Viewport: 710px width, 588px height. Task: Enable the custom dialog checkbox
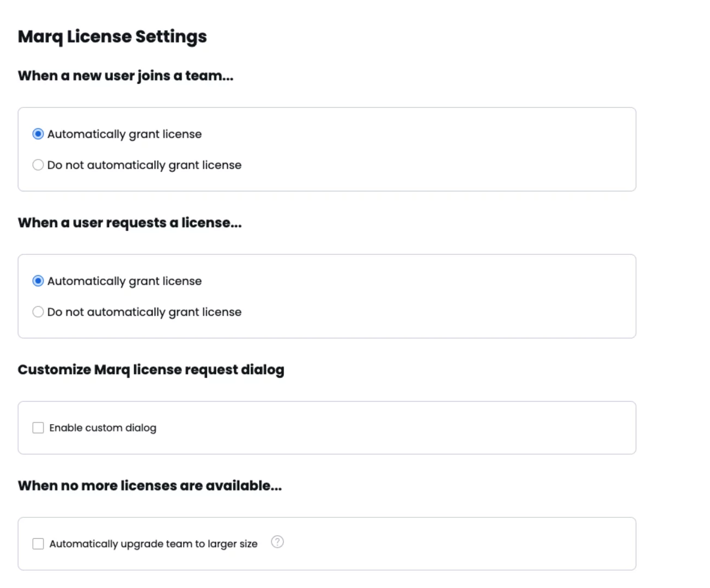point(38,427)
